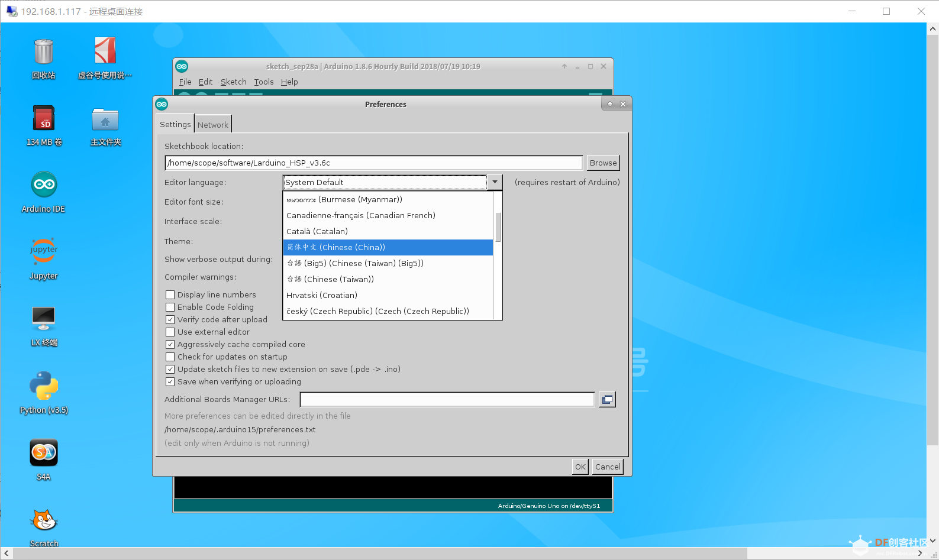Click the Additional Boards Manager URLs window icon
The image size is (939, 560).
click(x=607, y=400)
